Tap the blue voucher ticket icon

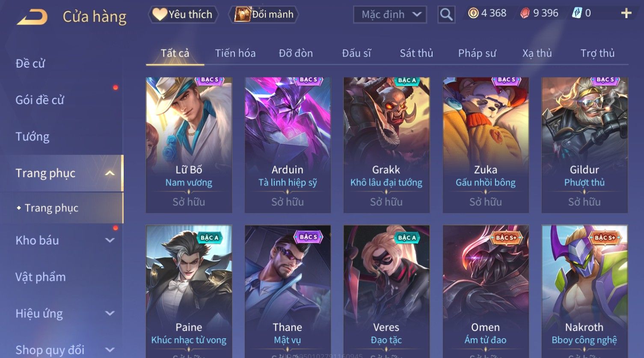577,13
